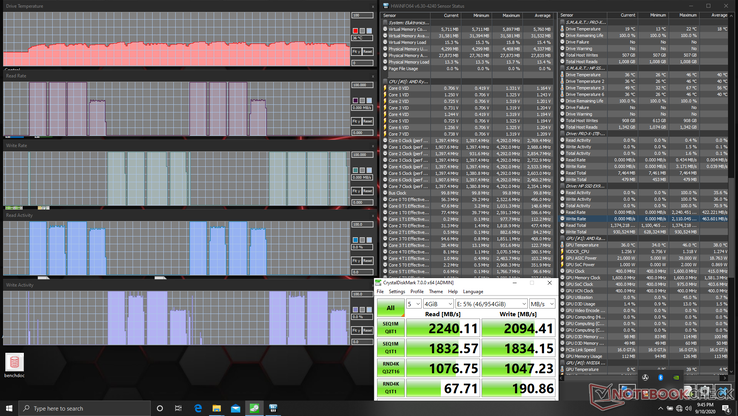Viewport: 738px width, 416px height.
Task: Select the GPU Temperature row under AMD GPU
Action: (x=644, y=245)
